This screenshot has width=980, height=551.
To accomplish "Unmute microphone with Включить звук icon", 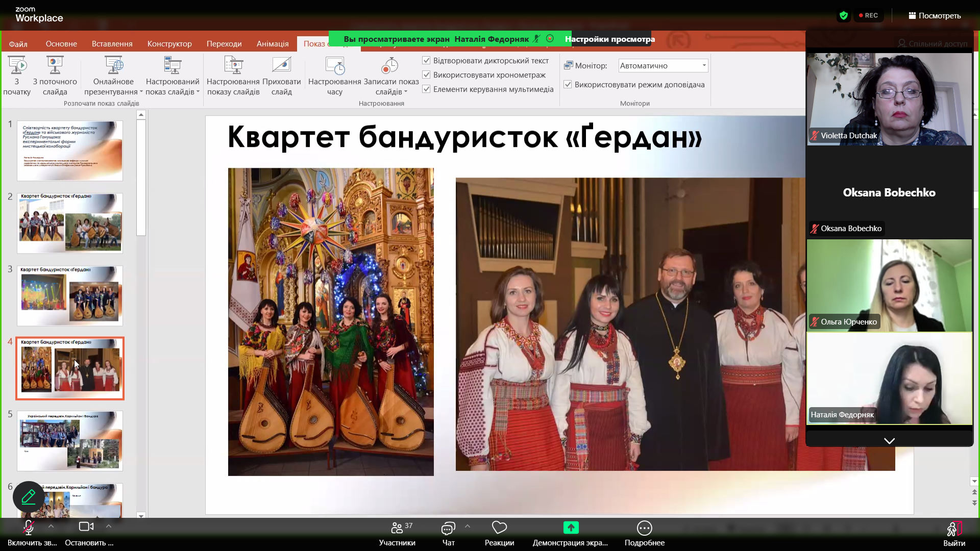I will pyautogui.click(x=29, y=528).
